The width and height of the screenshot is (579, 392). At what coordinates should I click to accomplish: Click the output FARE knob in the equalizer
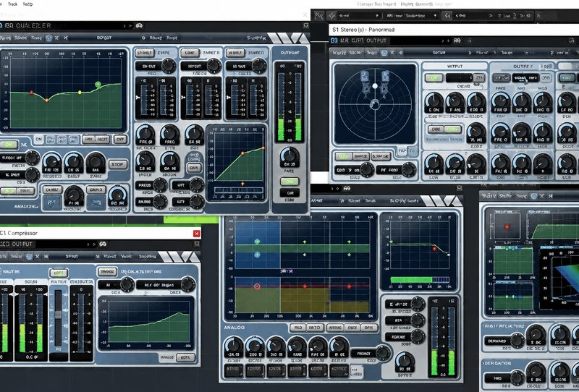click(x=289, y=157)
